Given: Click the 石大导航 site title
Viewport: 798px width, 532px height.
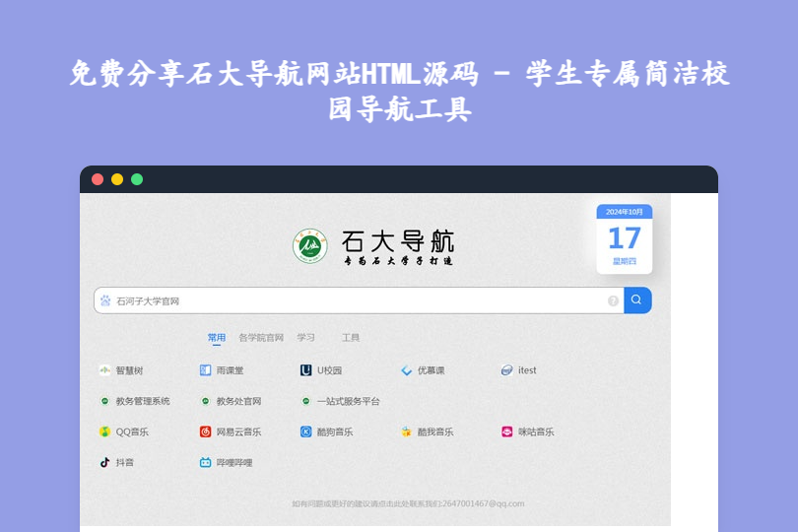Looking at the screenshot, I should 398,241.
